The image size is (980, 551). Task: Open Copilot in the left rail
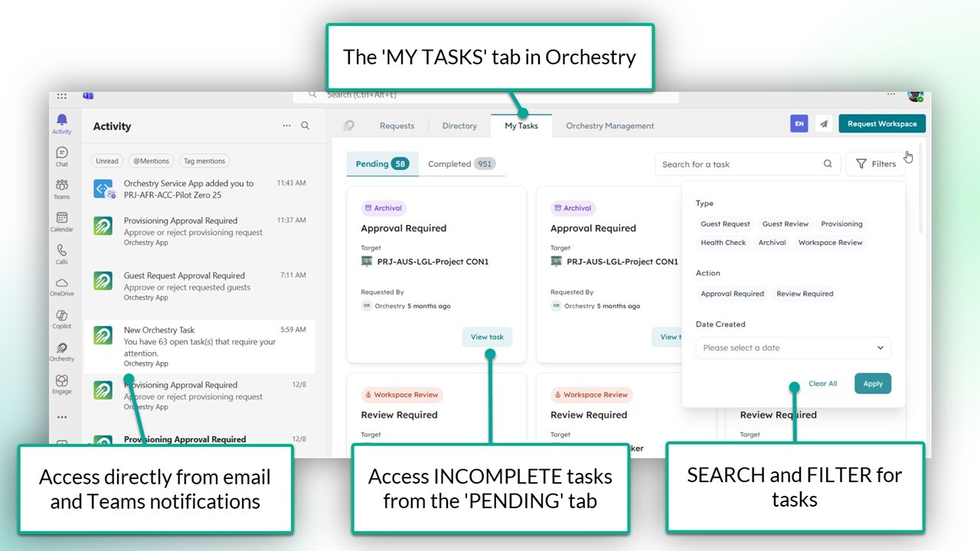62,319
